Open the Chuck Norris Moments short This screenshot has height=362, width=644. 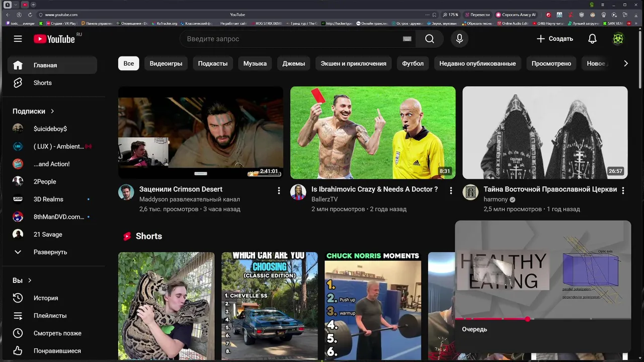pos(373,306)
